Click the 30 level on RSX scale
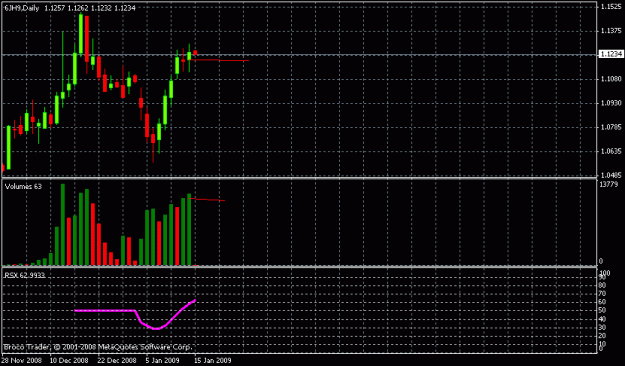Image resolution: width=625 pixels, height=366 pixels. [x=603, y=328]
